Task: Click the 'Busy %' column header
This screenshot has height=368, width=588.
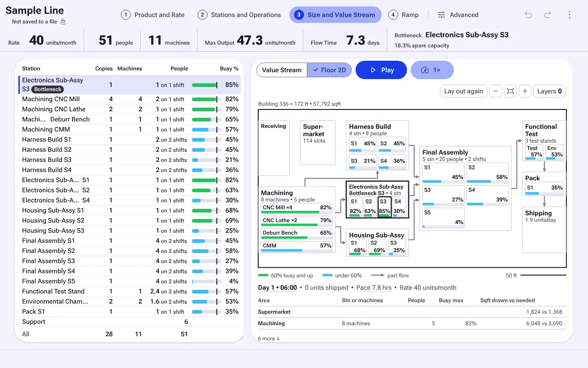Action: (x=229, y=69)
